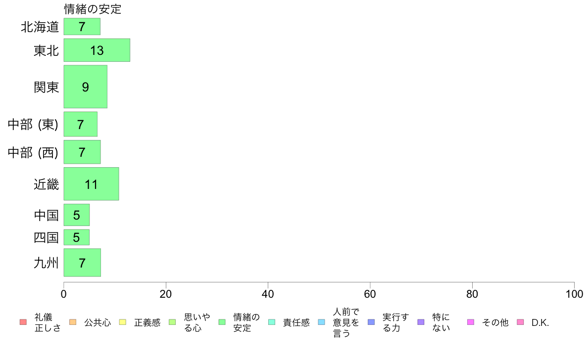Select the 関東 bar showing 9
588x364 pixels.
click(86, 87)
